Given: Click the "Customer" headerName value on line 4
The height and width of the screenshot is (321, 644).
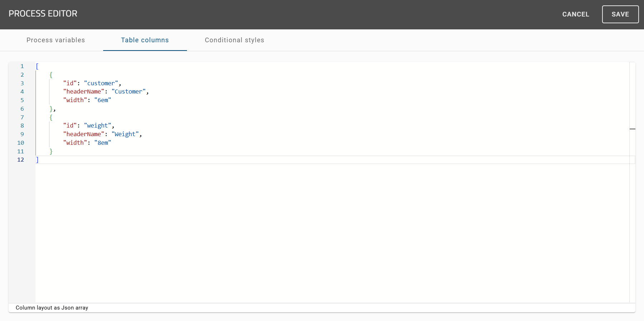Looking at the screenshot, I should [x=129, y=92].
